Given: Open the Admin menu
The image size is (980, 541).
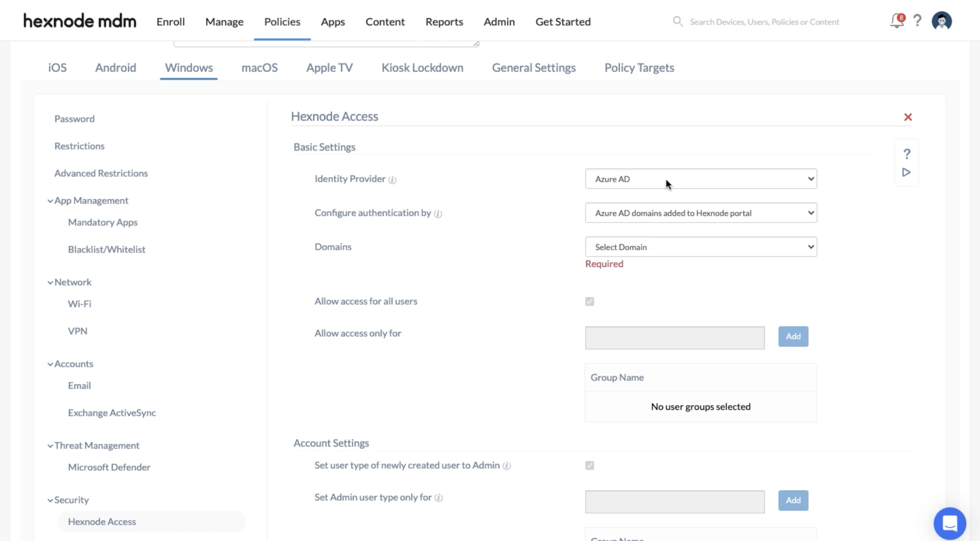Looking at the screenshot, I should 499,22.
